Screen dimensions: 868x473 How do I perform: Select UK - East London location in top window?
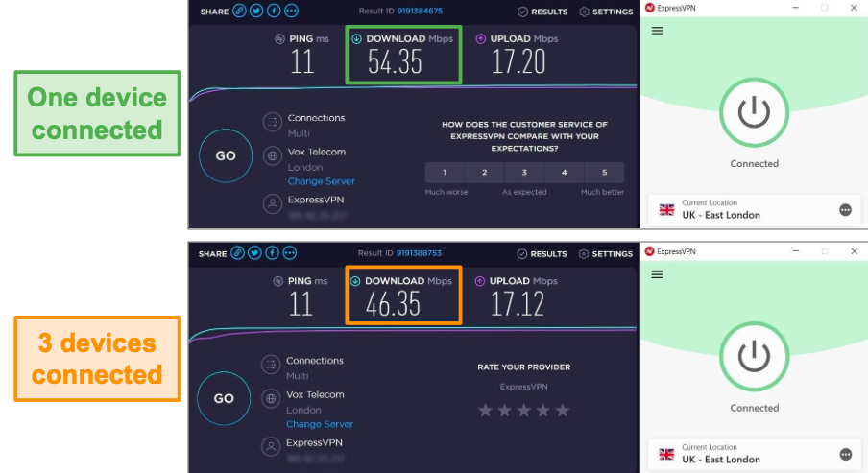click(x=754, y=210)
